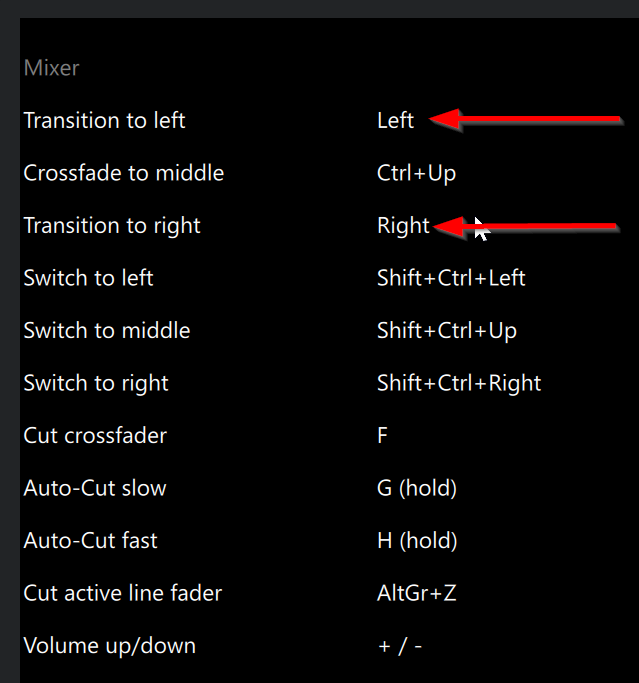This screenshot has width=639, height=683.
Task: Select the 'Cut crossfader' entry
Action: tap(95, 436)
